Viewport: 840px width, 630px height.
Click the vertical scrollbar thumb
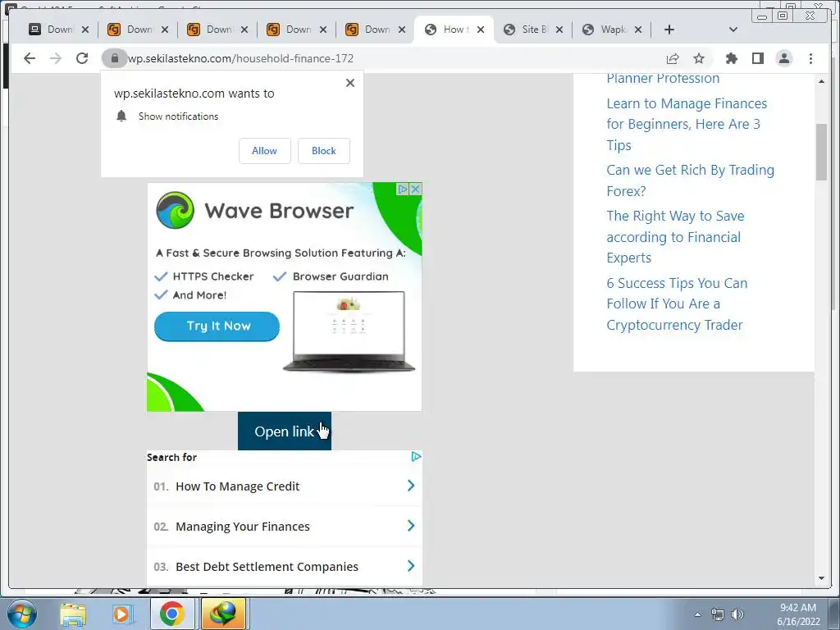tap(821, 152)
